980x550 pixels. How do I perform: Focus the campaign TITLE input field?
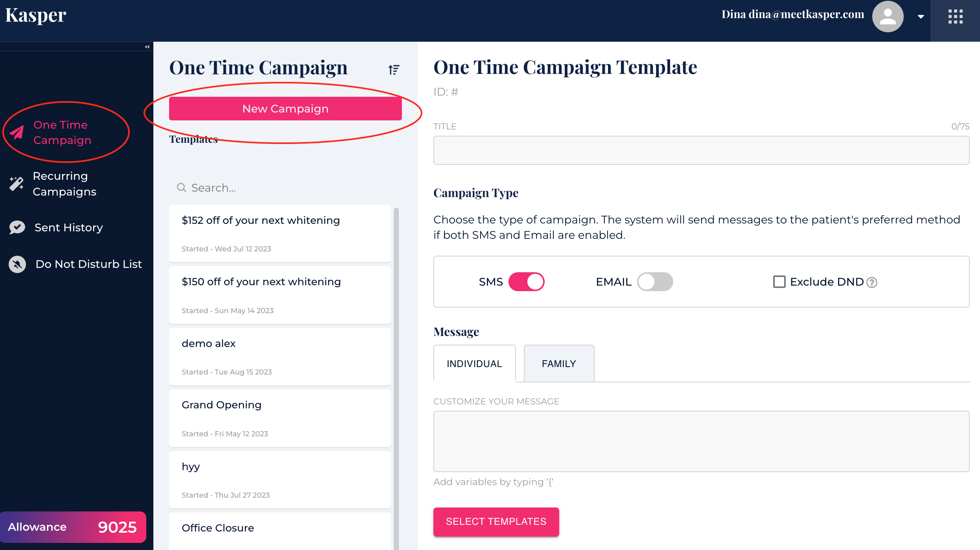pyautogui.click(x=701, y=150)
